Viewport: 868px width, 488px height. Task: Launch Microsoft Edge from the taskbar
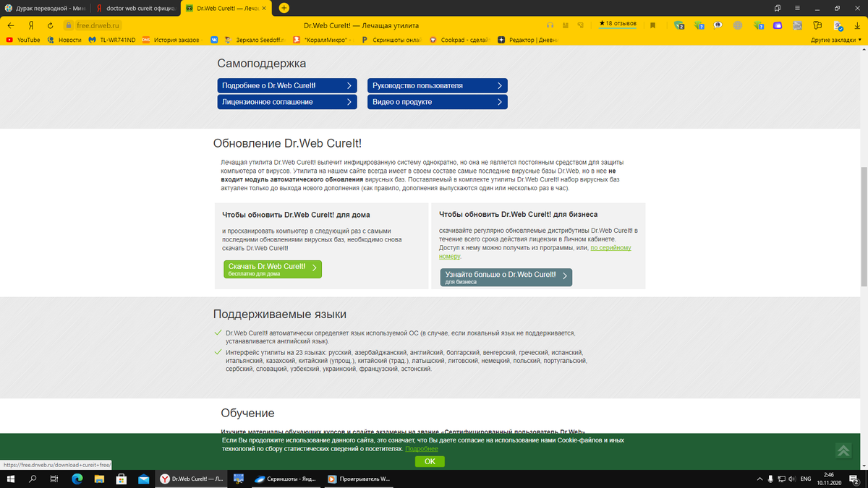click(77, 479)
